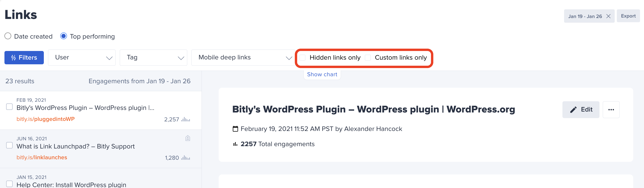Click the engagement chart icon beside 2,257
This screenshot has height=188, width=644.
pyautogui.click(x=186, y=119)
